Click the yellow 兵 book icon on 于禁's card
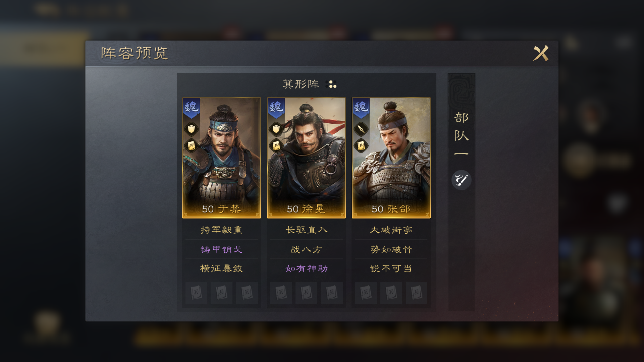This screenshot has height=362, width=644. 191,146
